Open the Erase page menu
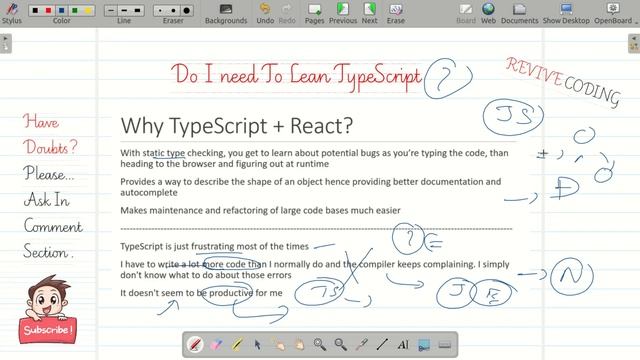 pyautogui.click(x=396, y=13)
